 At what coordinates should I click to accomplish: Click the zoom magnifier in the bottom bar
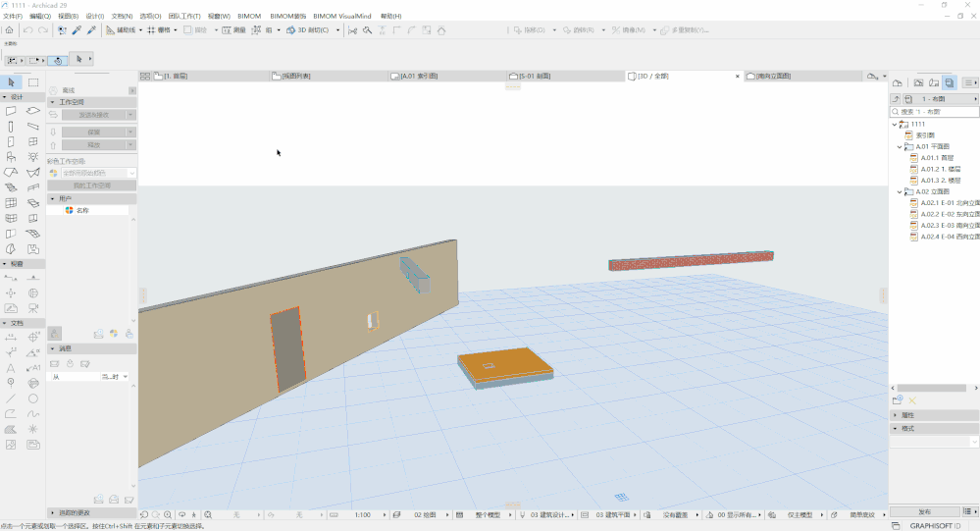click(x=168, y=514)
